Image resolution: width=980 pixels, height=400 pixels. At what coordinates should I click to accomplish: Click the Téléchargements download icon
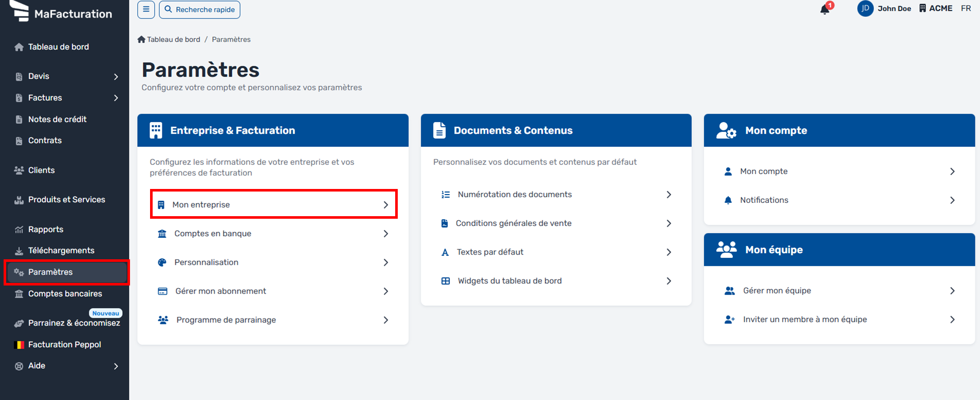point(19,251)
